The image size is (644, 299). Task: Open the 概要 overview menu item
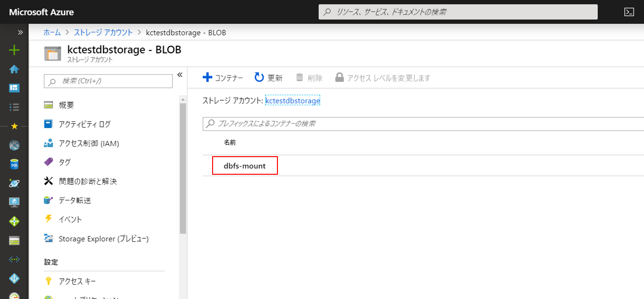pyautogui.click(x=65, y=104)
